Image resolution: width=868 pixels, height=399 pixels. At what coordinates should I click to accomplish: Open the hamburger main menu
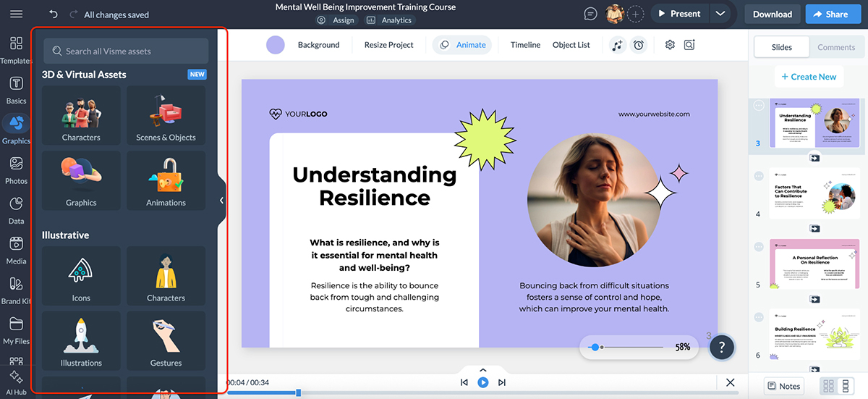(16, 14)
